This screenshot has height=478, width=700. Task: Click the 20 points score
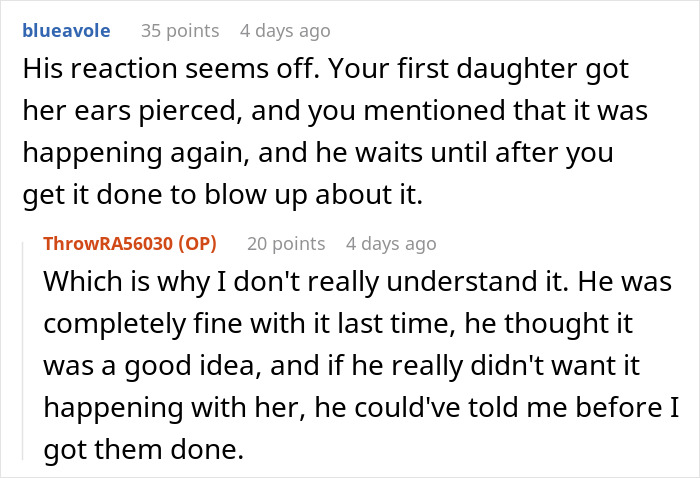pyautogui.click(x=286, y=244)
